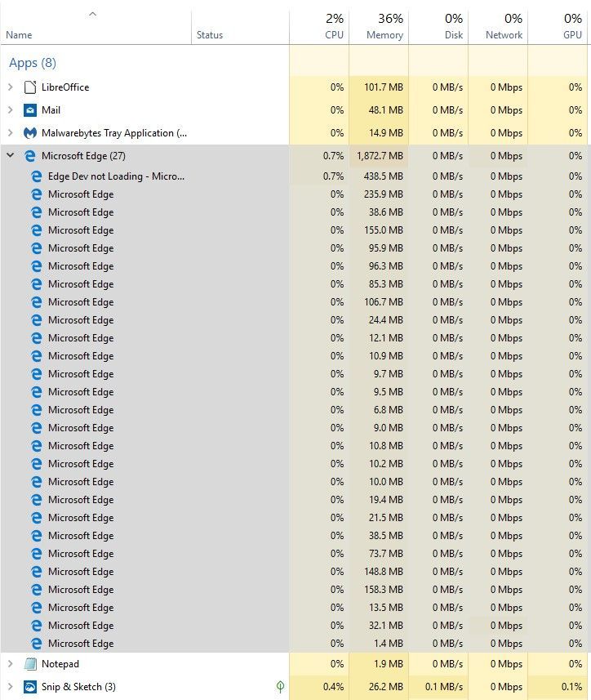Click the Edge icon in the 155.0 MB row
The width and height of the screenshot is (591, 700).
pos(37,230)
